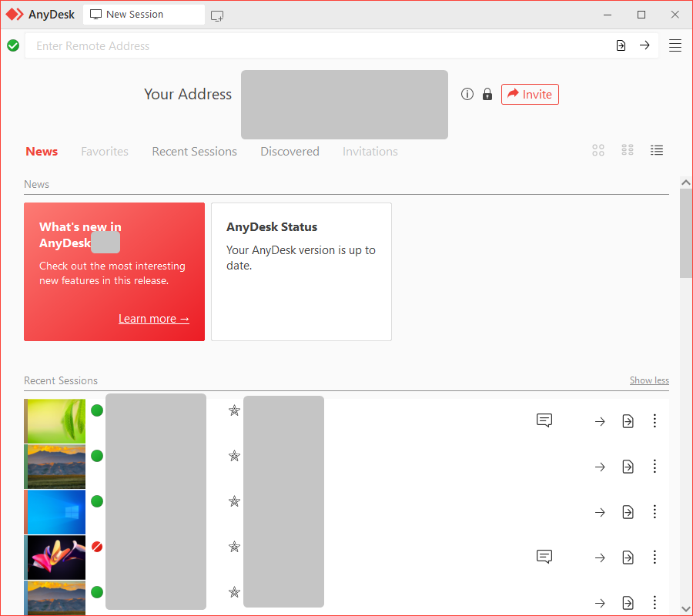Toggle favorite star on last mountain session
The image size is (693, 616).
(x=234, y=592)
